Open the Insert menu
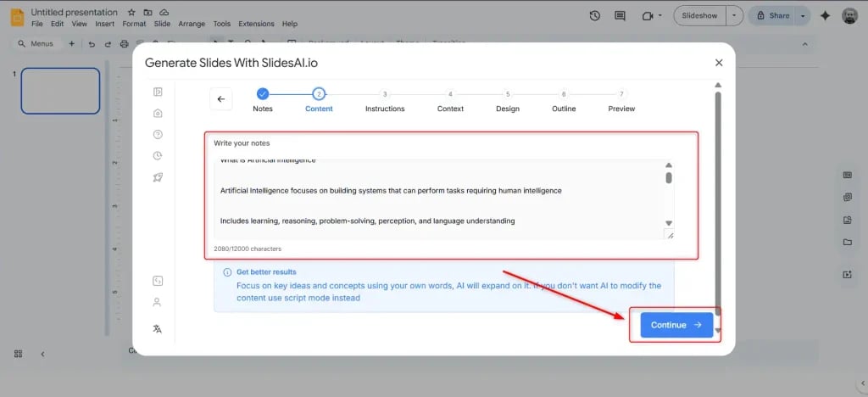Screen dimensions: 868x397 point(104,24)
